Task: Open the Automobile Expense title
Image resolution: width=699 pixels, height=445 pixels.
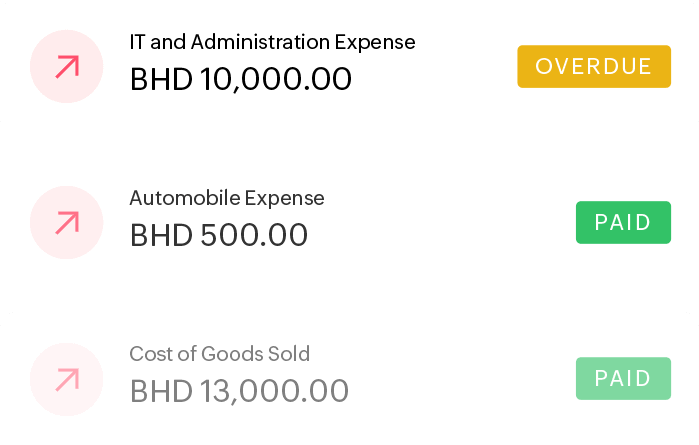Action: point(227,198)
